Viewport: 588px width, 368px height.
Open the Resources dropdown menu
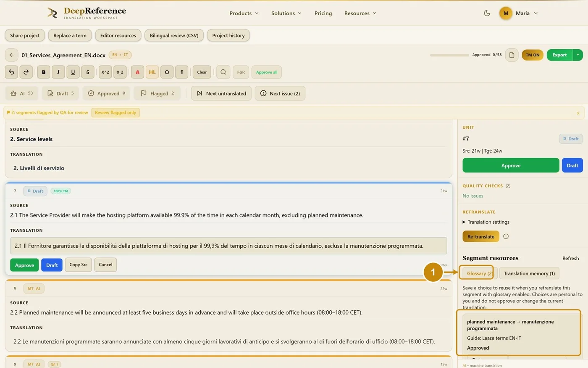click(360, 13)
